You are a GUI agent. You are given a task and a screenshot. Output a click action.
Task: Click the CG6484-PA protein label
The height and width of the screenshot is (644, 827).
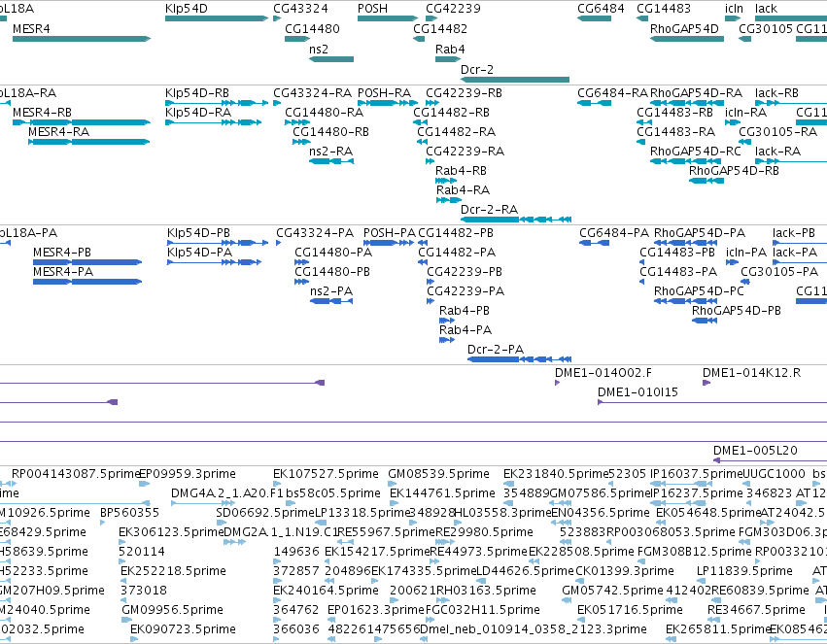[614, 233]
